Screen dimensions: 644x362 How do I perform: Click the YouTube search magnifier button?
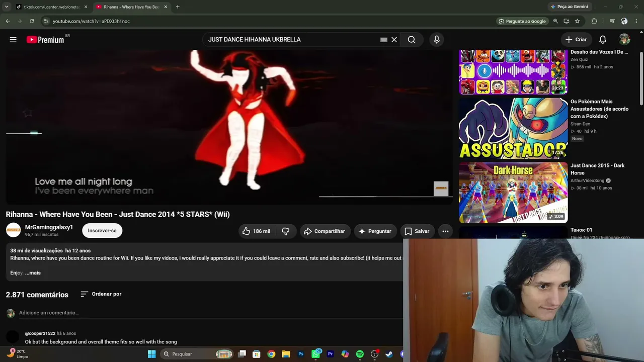coord(412,40)
